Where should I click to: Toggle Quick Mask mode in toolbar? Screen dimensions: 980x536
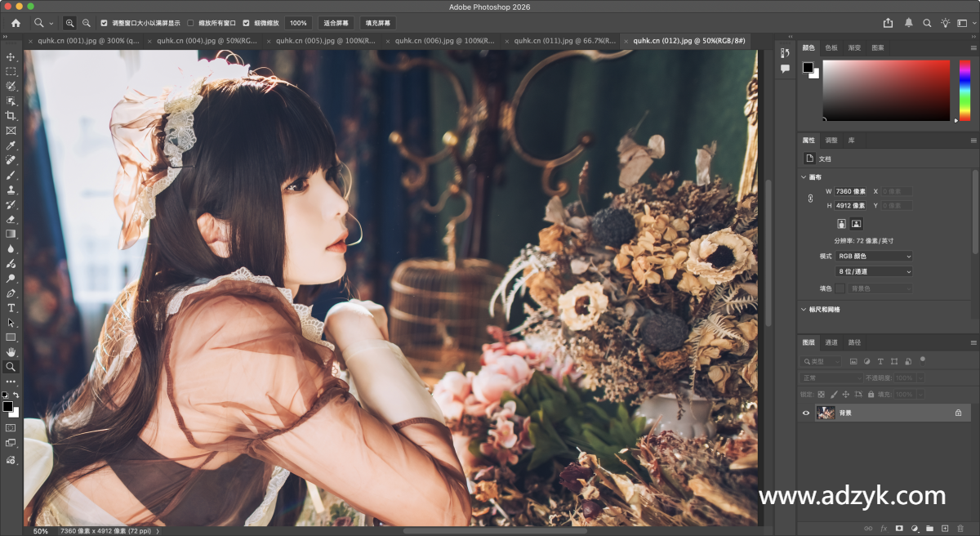click(11, 427)
